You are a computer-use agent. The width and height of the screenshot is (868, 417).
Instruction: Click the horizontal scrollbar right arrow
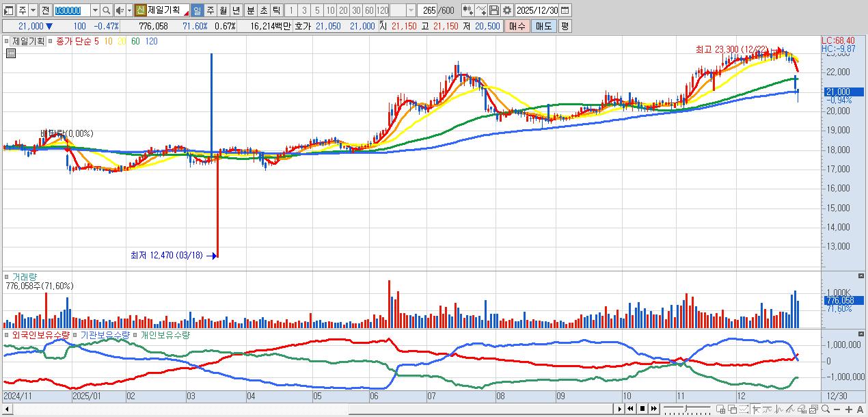click(x=619, y=409)
